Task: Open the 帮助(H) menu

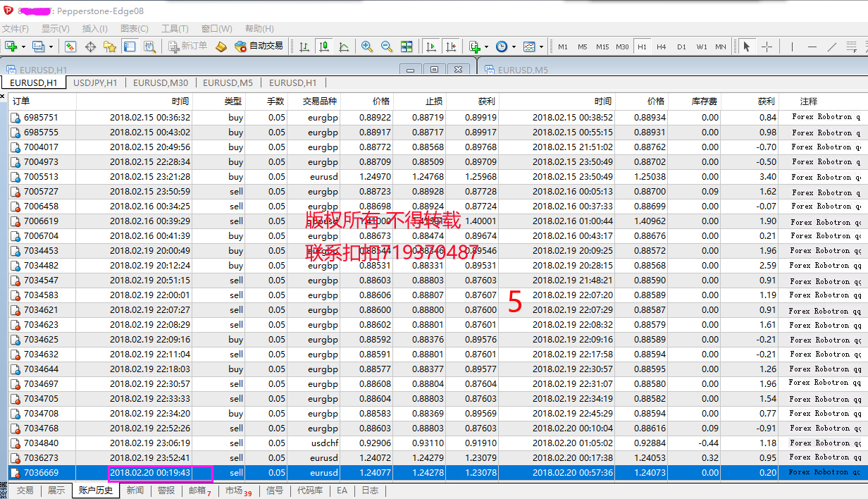Action: pos(259,29)
